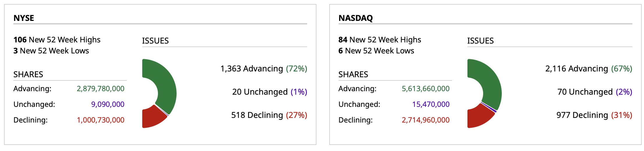The image size is (644, 151).
Task: Click the "977 Declining (31%)" legend entry
Action: tap(594, 115)
